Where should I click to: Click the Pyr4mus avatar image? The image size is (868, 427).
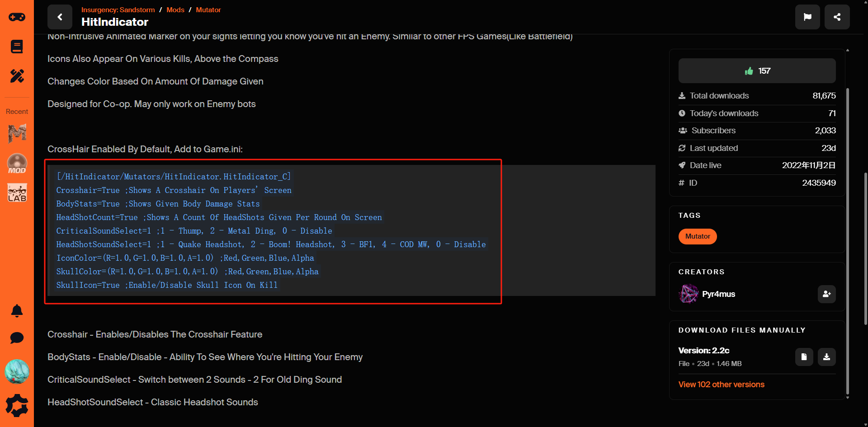689,294
